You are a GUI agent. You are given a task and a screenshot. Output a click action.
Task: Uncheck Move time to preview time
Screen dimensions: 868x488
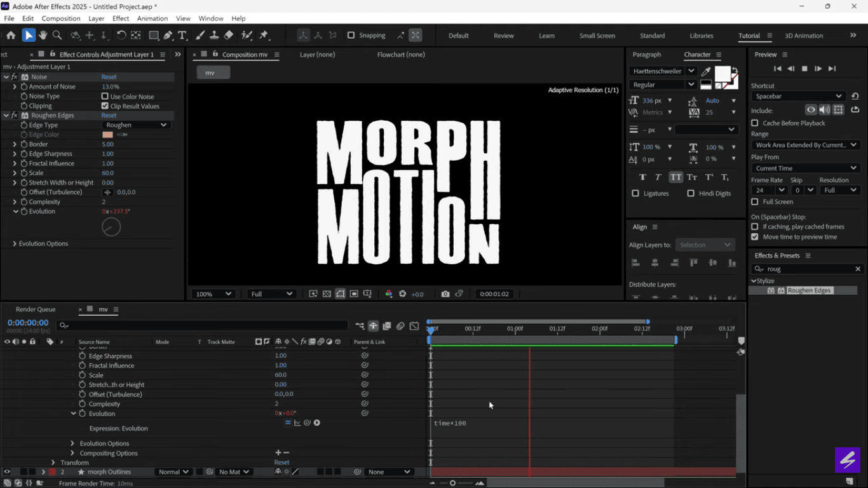(755, 237)
